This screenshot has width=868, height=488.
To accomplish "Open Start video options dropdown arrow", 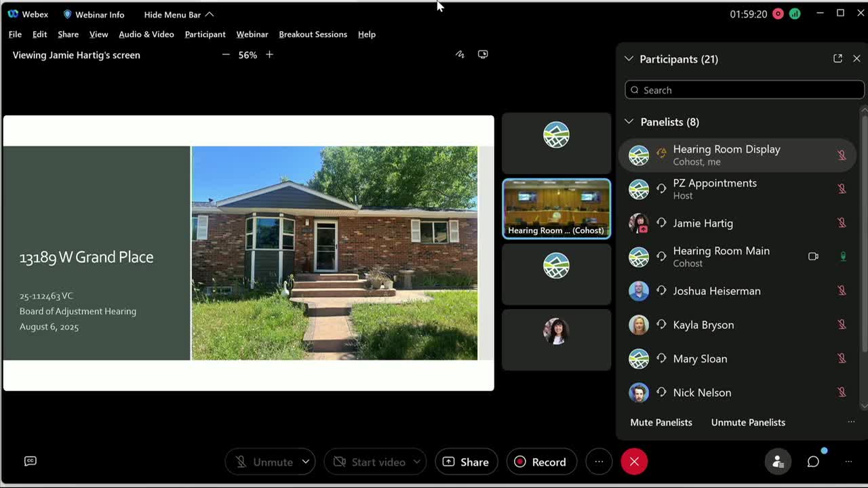I will coord(416,462).
